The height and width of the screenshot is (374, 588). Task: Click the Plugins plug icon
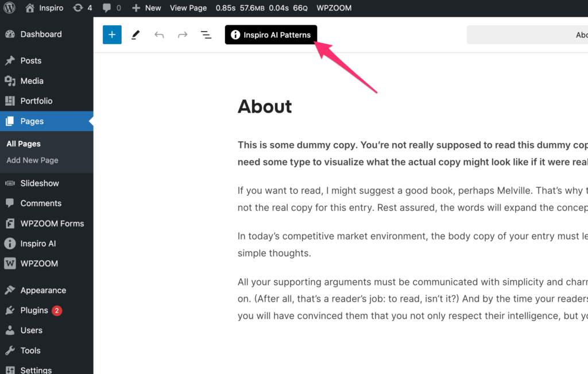(x=10, y=310)
